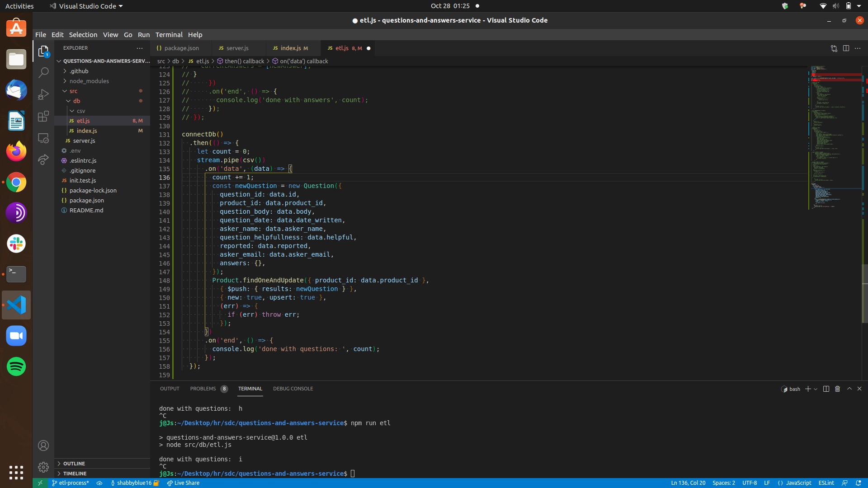Open Accounts menu icon
This screenshot has width=868, height=488.
pyautogui.click(x=43, y=446)
